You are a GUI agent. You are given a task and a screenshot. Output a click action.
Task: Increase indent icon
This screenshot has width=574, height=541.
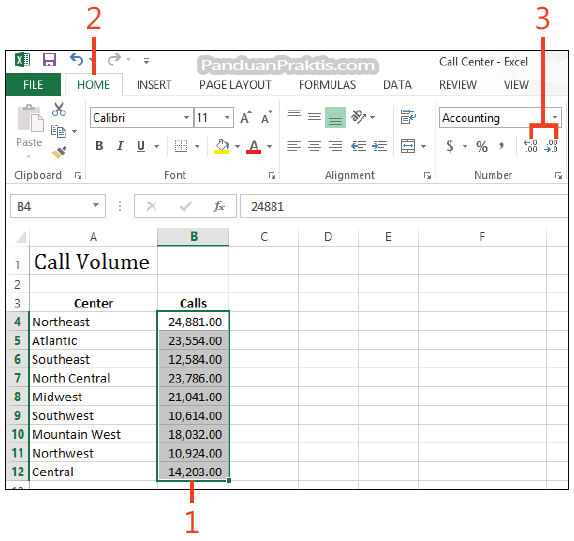(379, 146)
